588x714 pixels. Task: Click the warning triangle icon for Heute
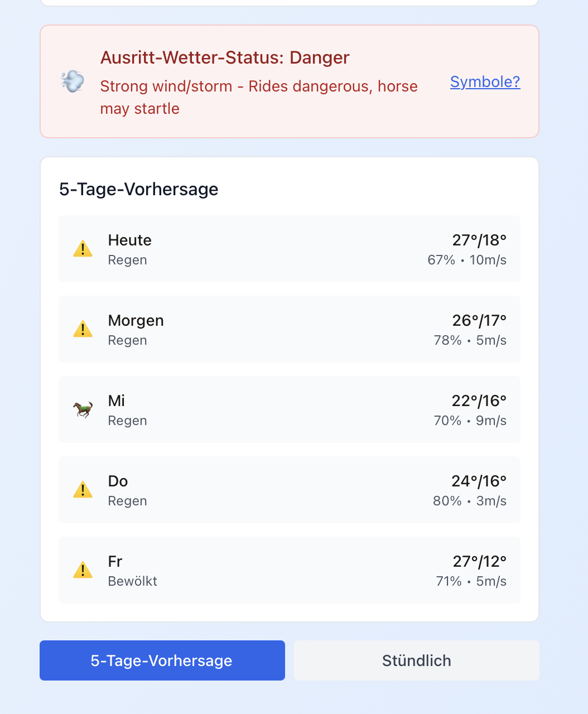[x=83, y=248]
